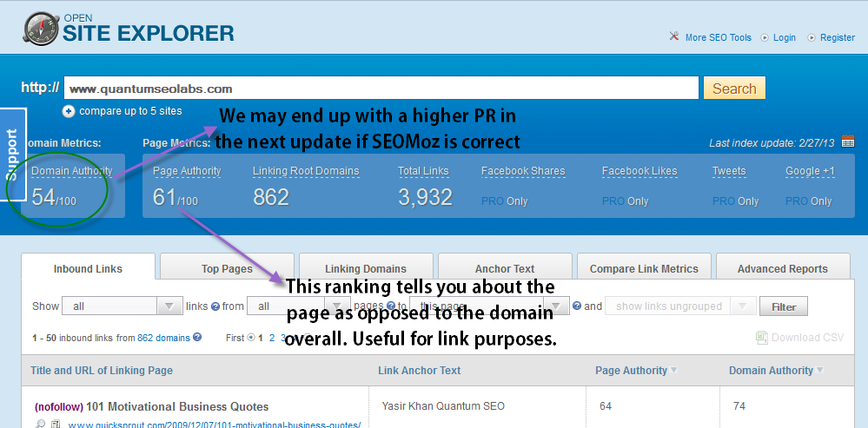Click the magnifier icon under 101 Motivational Business Quotes

(40, 424)
